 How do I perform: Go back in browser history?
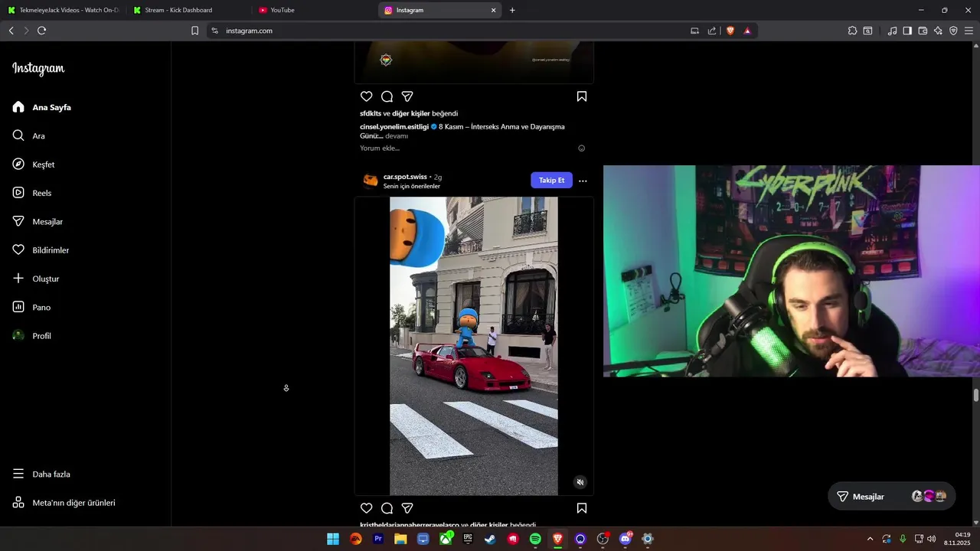click(11, 31)
